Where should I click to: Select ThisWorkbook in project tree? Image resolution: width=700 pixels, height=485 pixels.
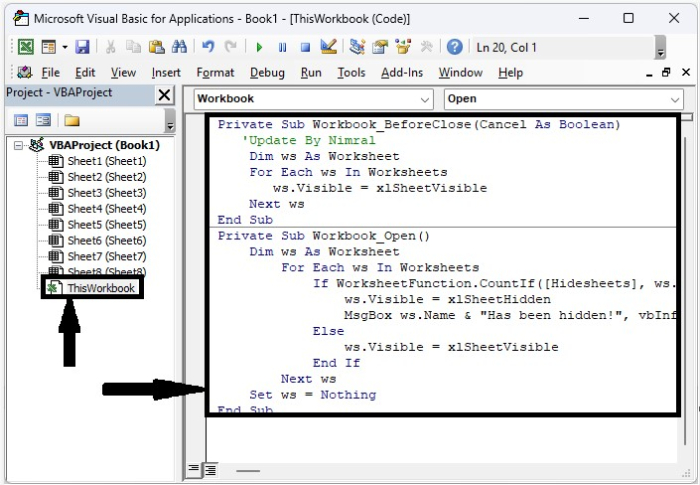pos(101,288)
